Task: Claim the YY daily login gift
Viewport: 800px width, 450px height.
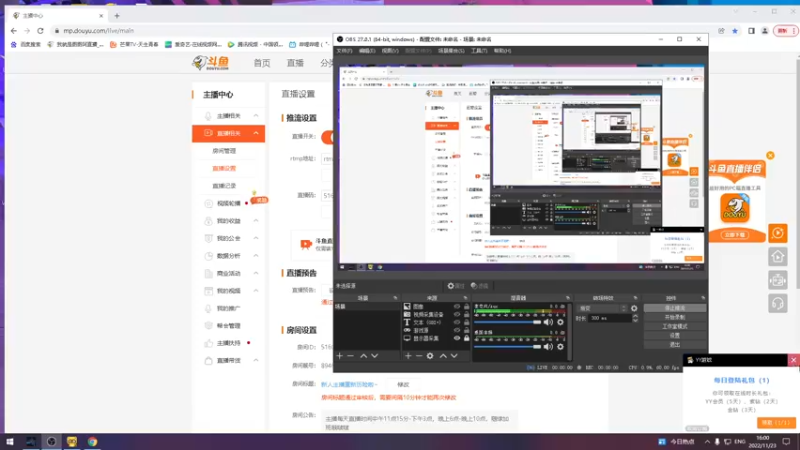Action: pos(776,423)
